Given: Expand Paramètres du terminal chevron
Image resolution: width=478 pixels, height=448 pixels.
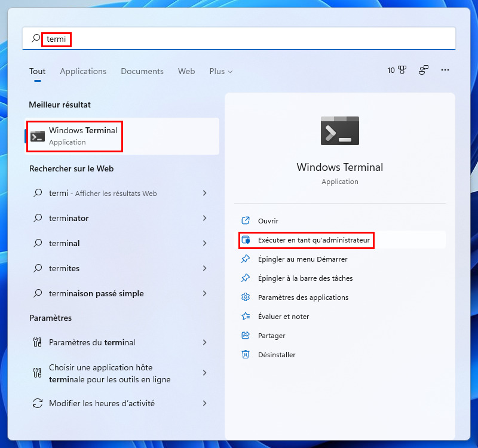Looking at the screenshot, I should click(204, 343).
